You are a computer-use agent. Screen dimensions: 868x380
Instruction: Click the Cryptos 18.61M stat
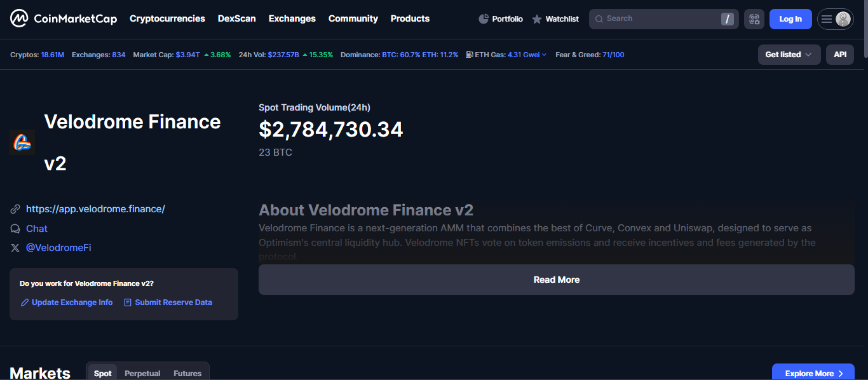pyautogui.click(x=37, y=55)
